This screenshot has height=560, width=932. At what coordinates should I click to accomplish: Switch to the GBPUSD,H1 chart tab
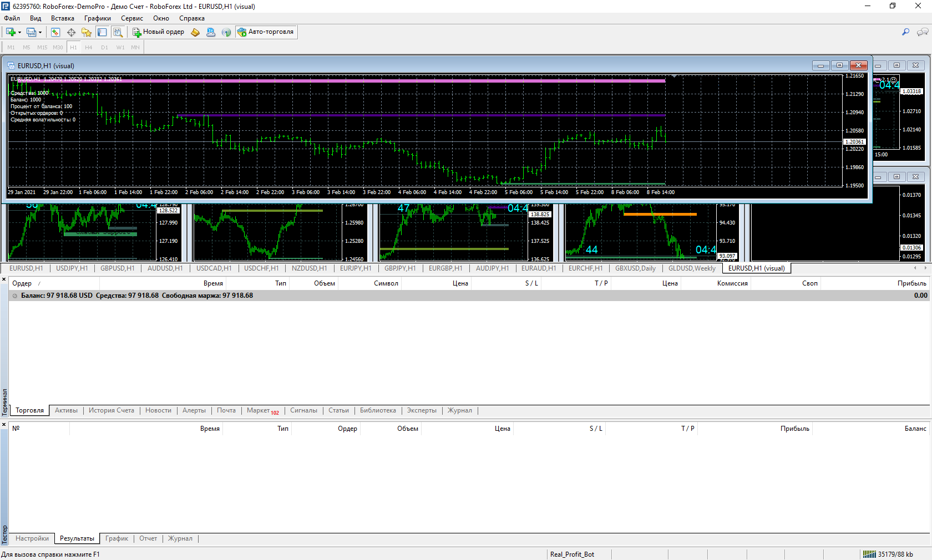coord(117,268)
